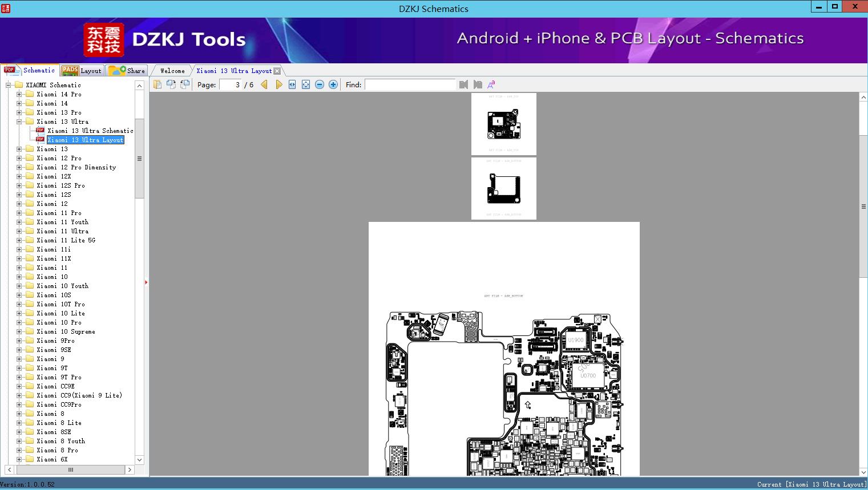Screen dimensions: 868x490
Task: Select Xiaomi 13 Ultra Layout PDF item
Action: [86, 140]
